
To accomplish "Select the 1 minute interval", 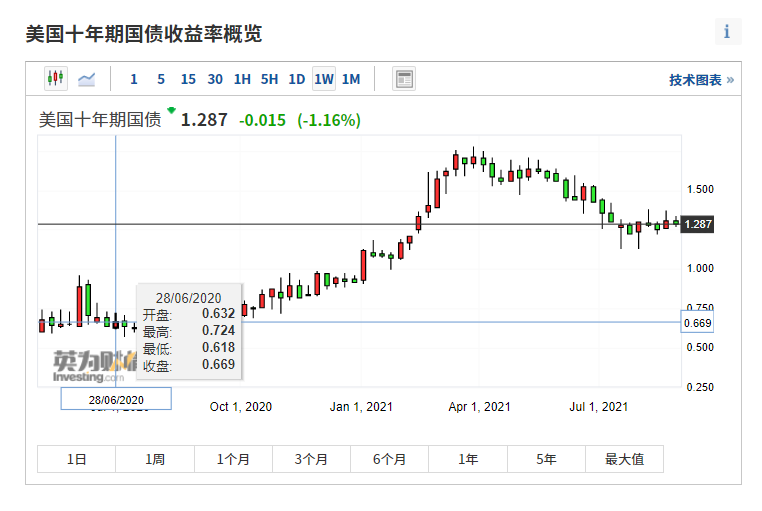I will click(x=134, y=79).
